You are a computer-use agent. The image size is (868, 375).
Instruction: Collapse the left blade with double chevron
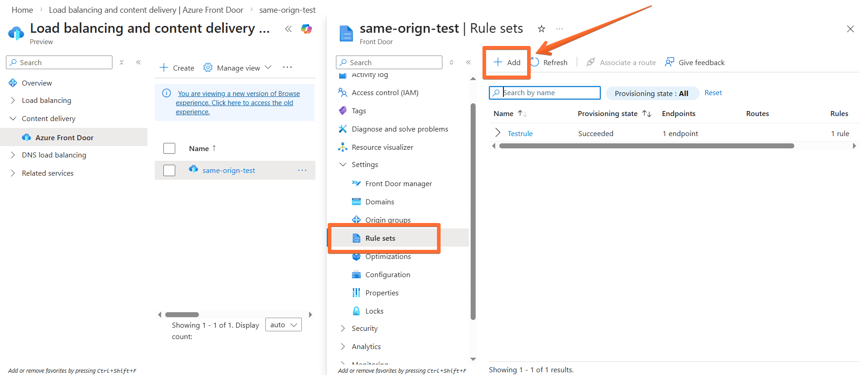(x=288, y=29)
